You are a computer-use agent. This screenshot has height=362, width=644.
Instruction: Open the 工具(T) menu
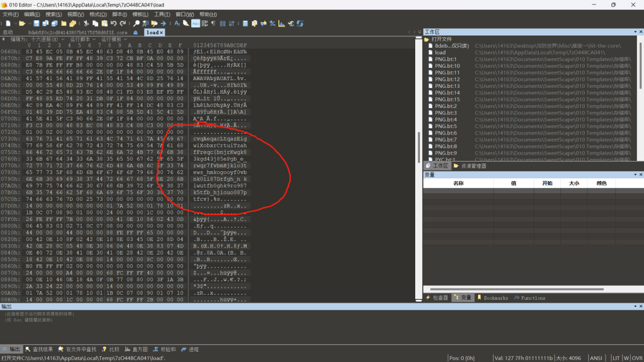coord(162,14)
